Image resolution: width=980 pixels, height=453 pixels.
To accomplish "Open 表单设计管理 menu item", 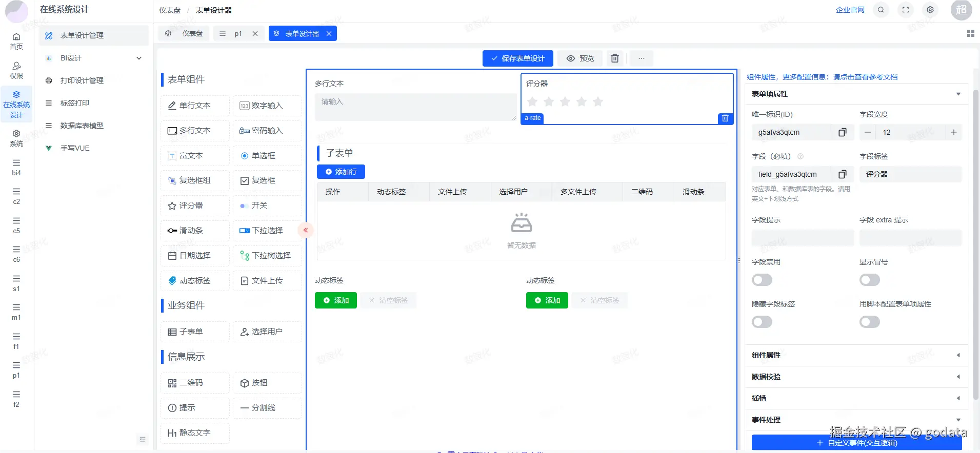I will pyautogui.click(x=93, y=35).
